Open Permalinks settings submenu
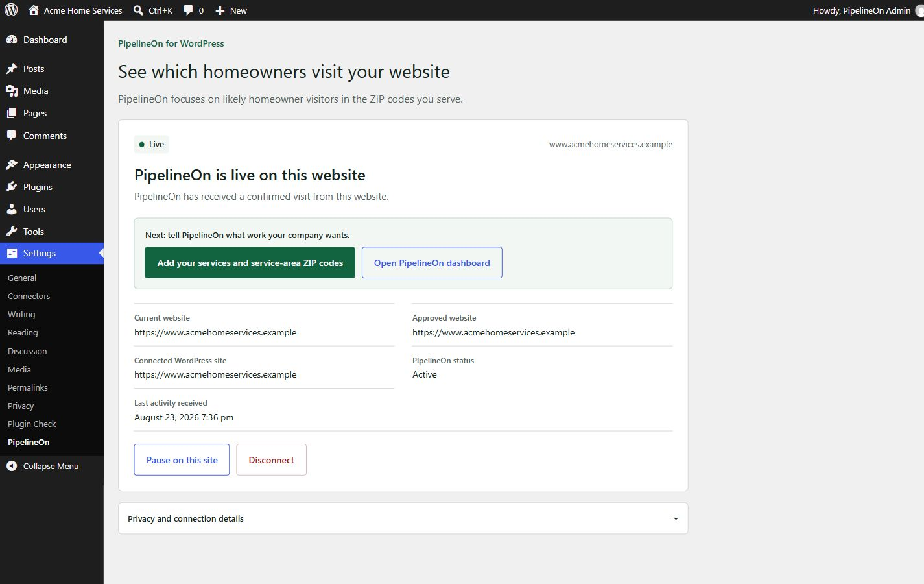924x584 pixels. click(x=28, y=387)
